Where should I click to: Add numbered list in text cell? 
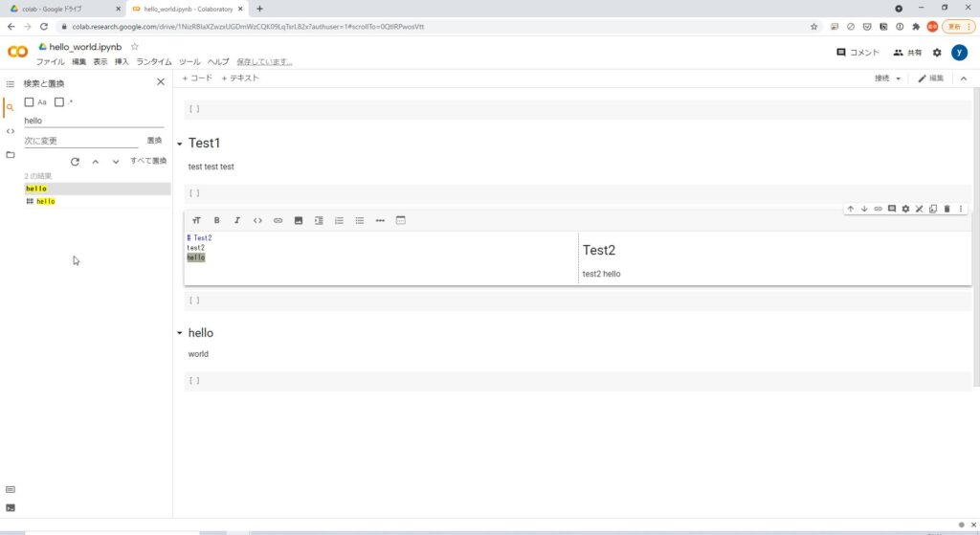point(340,221)
